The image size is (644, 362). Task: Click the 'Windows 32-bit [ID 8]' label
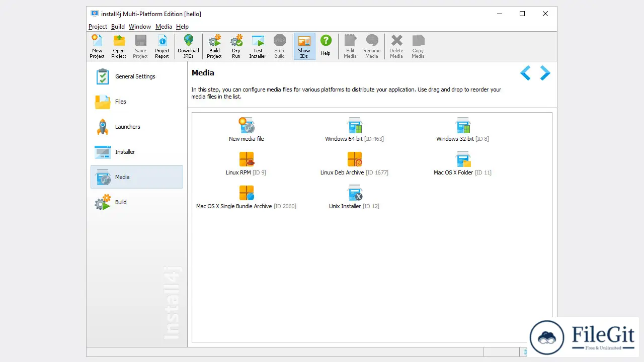click(462, 139)
